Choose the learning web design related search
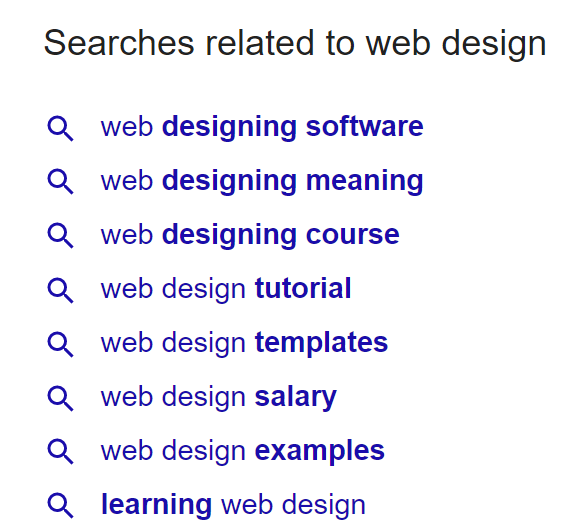568x528 pixels. coord(233,505)
